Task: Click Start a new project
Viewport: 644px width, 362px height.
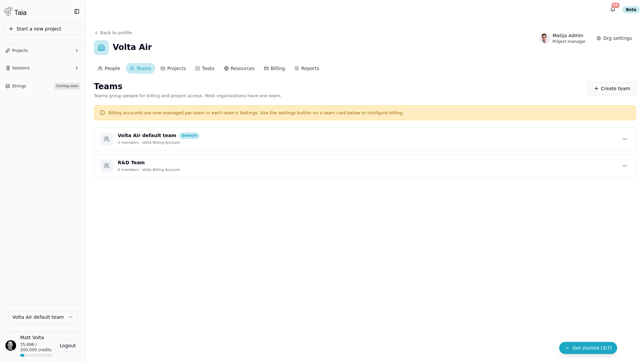Action: pyautogui.click(x=43, y=29)
